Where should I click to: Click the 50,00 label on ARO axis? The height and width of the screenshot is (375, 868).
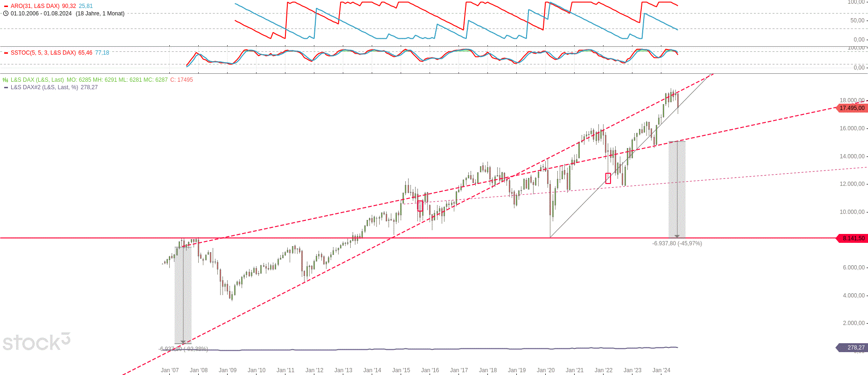point(857,21)
